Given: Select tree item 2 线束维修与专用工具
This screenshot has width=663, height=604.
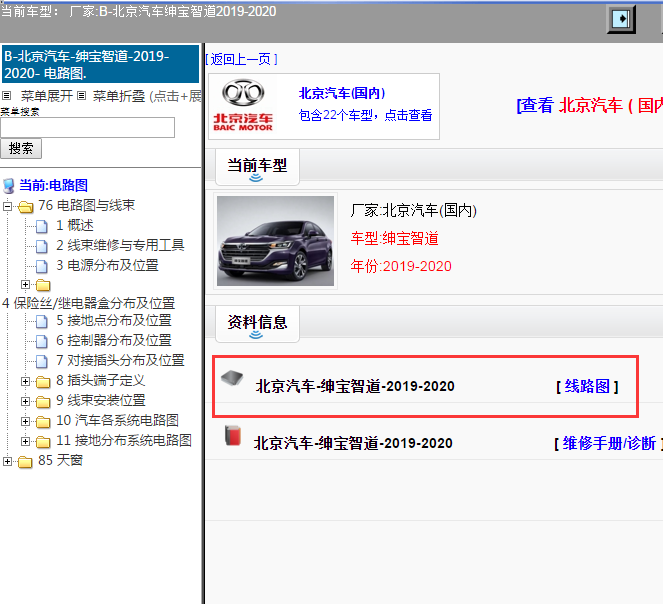Looking at the screenshot, I should click(x=120, y=245).
